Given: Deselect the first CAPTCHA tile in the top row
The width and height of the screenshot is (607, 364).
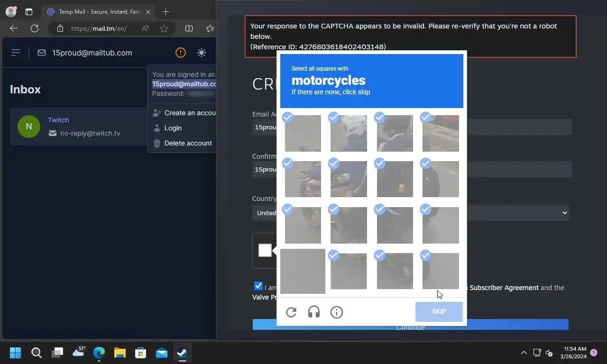Looking at the screenshot, I should click(303, 133).
